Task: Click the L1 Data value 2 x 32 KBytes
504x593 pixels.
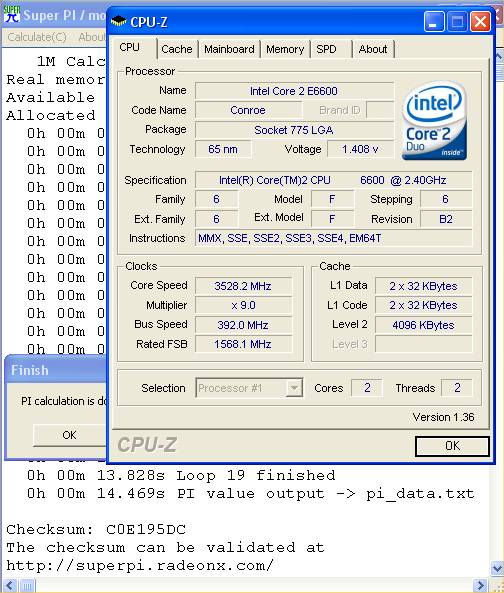Action: (423, 286)
